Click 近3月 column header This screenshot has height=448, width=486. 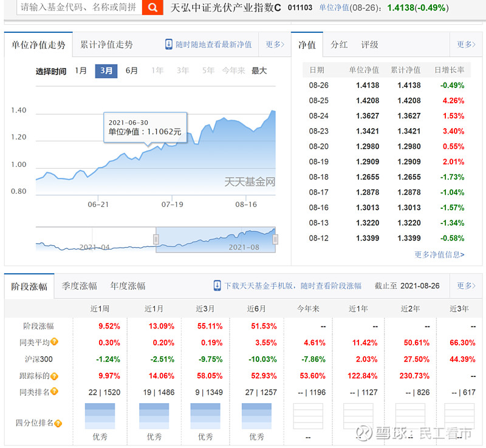pos(205,308)
